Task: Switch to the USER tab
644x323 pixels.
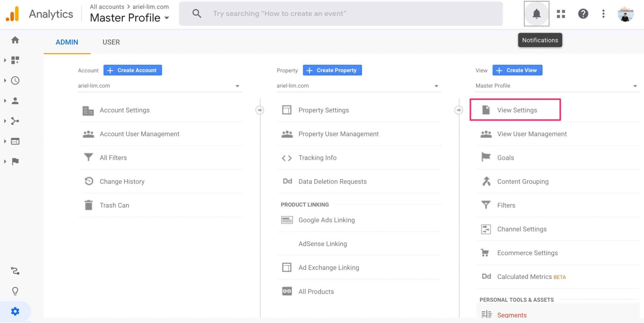Action: click(111, 42)
